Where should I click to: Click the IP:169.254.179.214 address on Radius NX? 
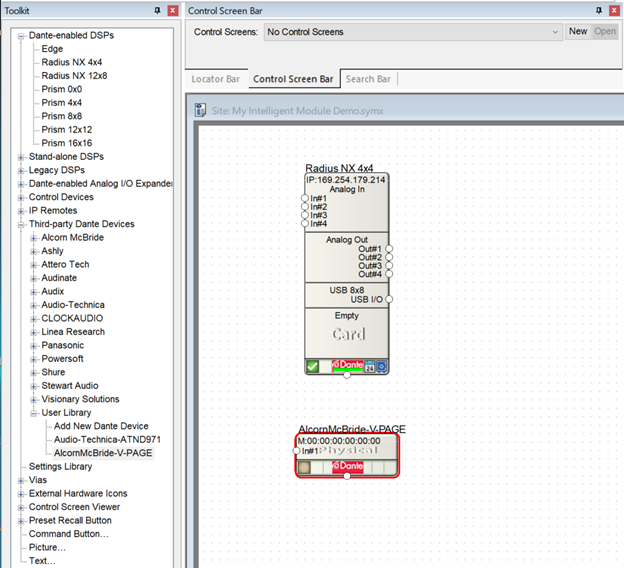346,180
